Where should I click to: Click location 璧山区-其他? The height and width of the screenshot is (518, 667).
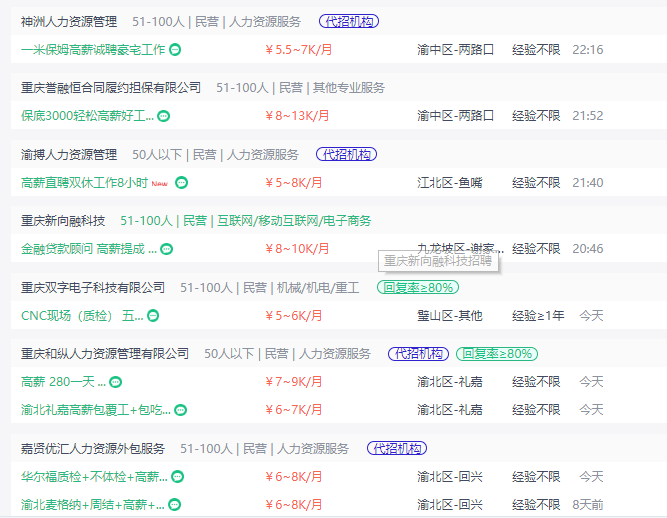coord(450,316)
